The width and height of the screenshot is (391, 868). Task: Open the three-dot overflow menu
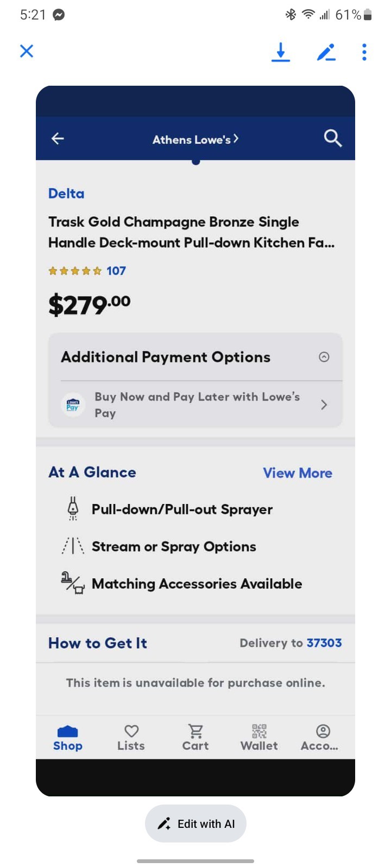tap(364, 52)
